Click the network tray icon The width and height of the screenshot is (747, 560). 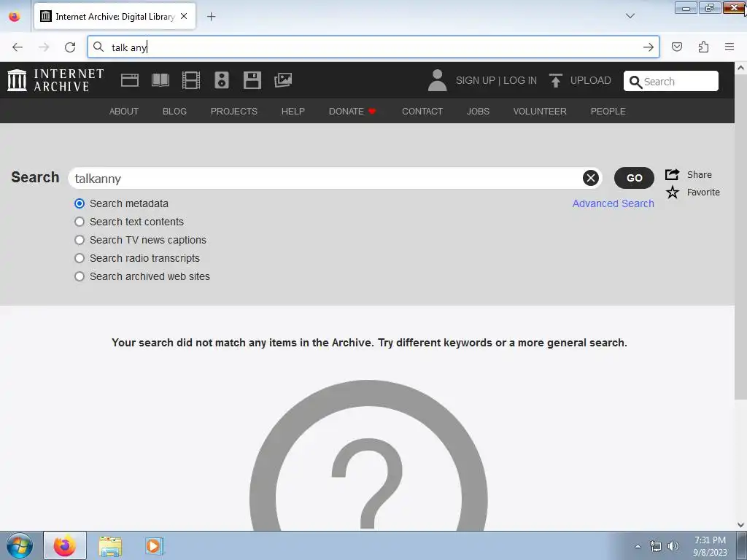click(656, 546)
